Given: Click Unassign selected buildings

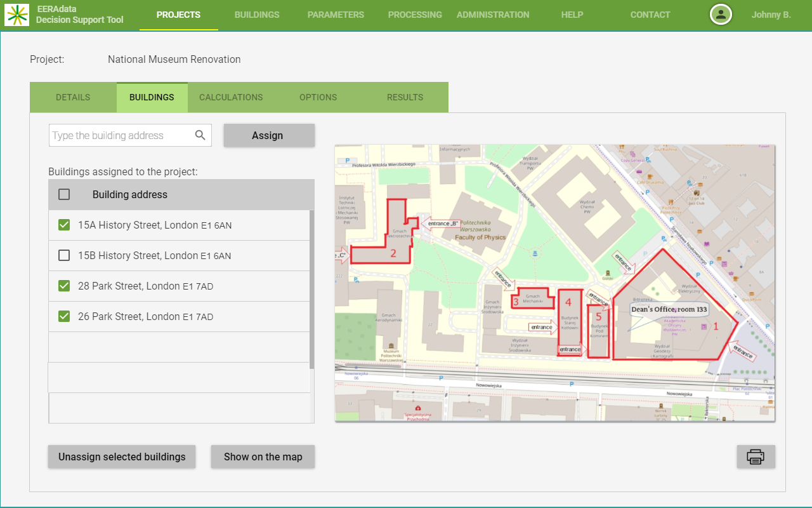Looking at the screenshot, I should [x=122, y=457].
